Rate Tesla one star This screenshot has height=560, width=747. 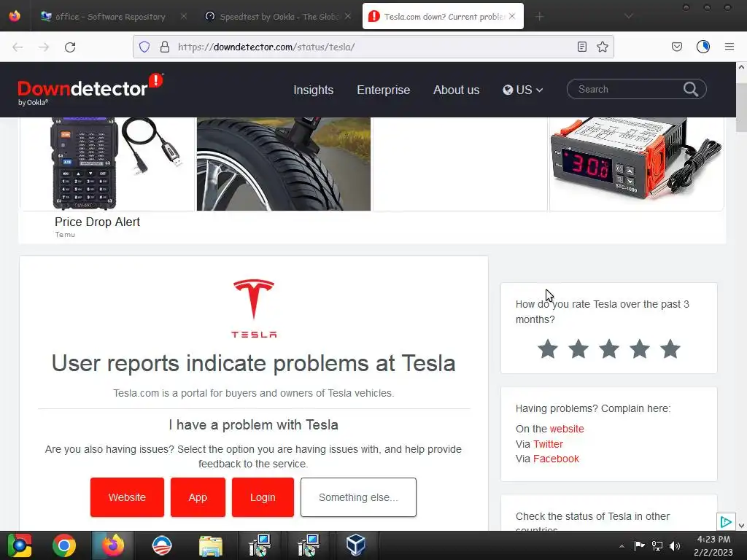pos(548,349)
